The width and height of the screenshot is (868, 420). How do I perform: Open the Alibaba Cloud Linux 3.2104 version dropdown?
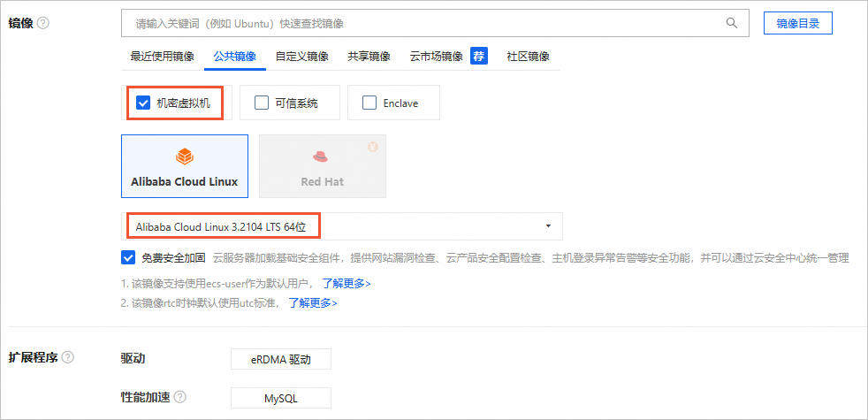click(x=341, y=226)
